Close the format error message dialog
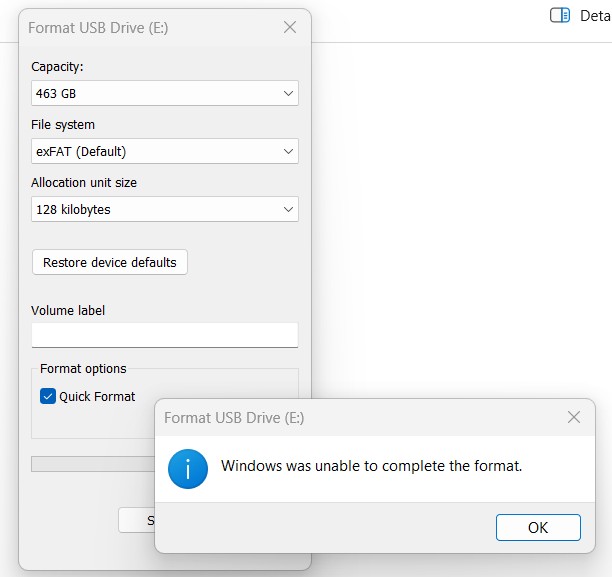This screenshot has height=577, width=612. pyautogui.click(x=574, y=417)
